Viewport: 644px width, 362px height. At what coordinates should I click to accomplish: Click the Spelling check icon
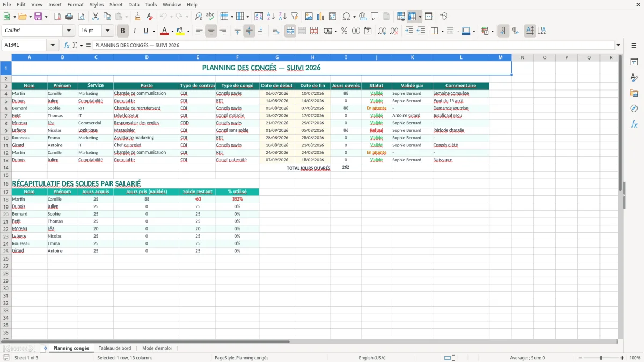pos(210,17)
